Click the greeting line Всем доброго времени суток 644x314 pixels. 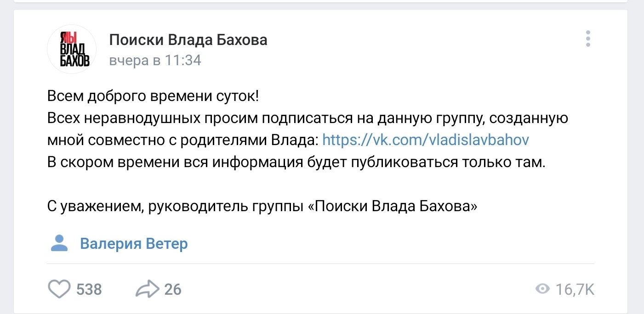tap(153, 96)
